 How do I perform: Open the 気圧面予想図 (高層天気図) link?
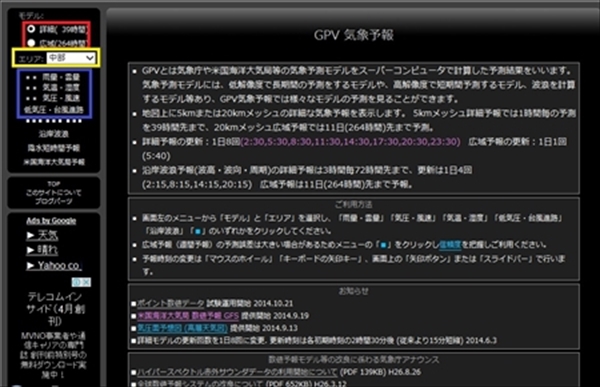(182, 328)
